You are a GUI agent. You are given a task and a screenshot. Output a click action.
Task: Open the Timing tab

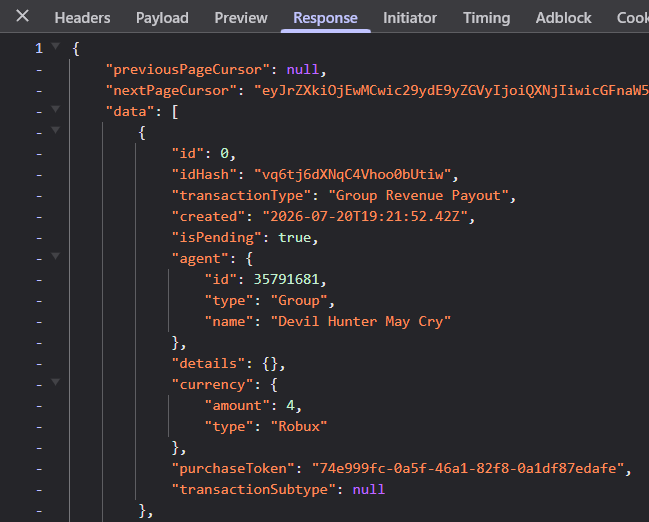(486, 18)
